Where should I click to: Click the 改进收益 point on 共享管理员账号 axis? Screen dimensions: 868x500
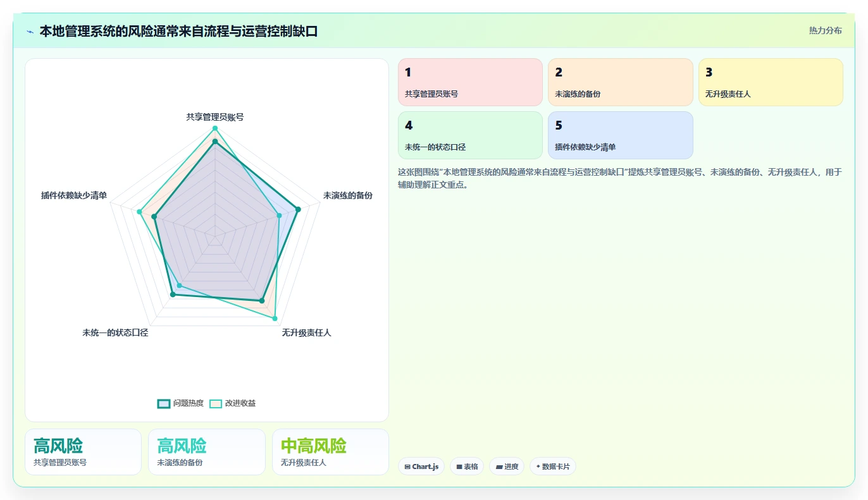pos(215,129)
